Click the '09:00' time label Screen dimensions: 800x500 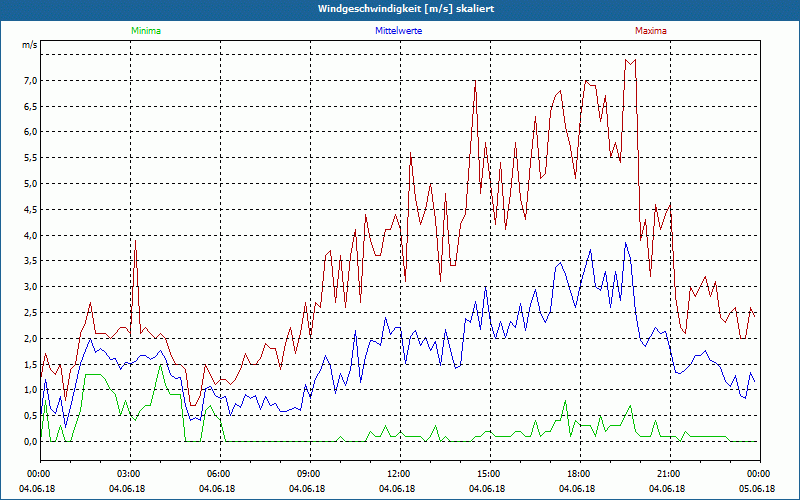pos(310,474)
